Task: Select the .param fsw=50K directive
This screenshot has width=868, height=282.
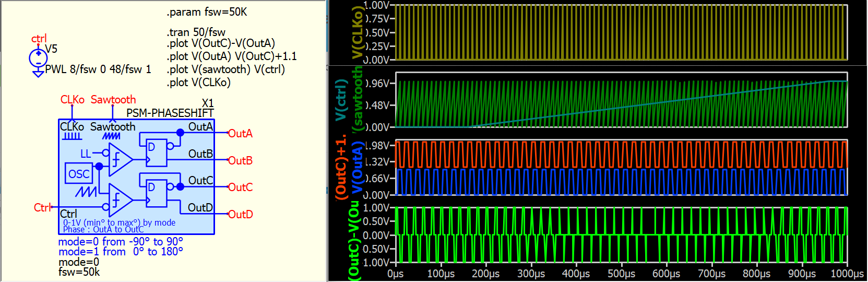Action: tap(207, 12)
